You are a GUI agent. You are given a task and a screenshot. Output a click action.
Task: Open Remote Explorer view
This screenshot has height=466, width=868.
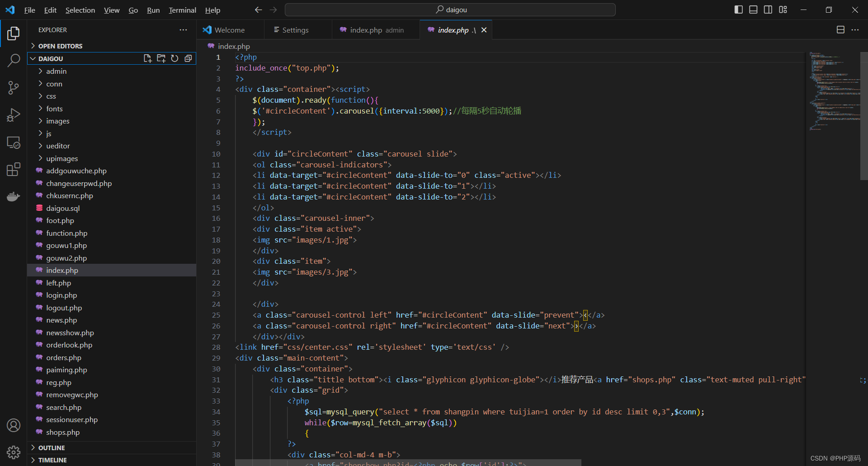point(14,143)
